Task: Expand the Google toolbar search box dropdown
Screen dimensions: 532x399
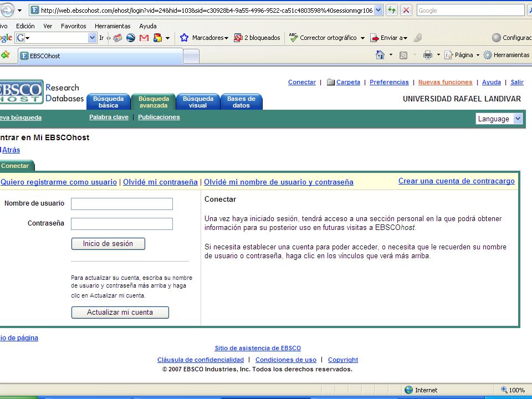Action: [93, 38]
